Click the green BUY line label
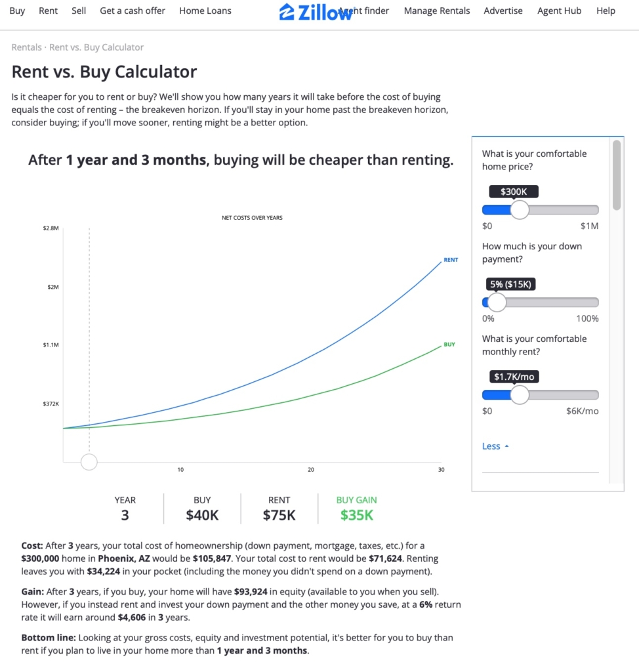The width and height of the screenshot is (639, 672). coord(449,345)
